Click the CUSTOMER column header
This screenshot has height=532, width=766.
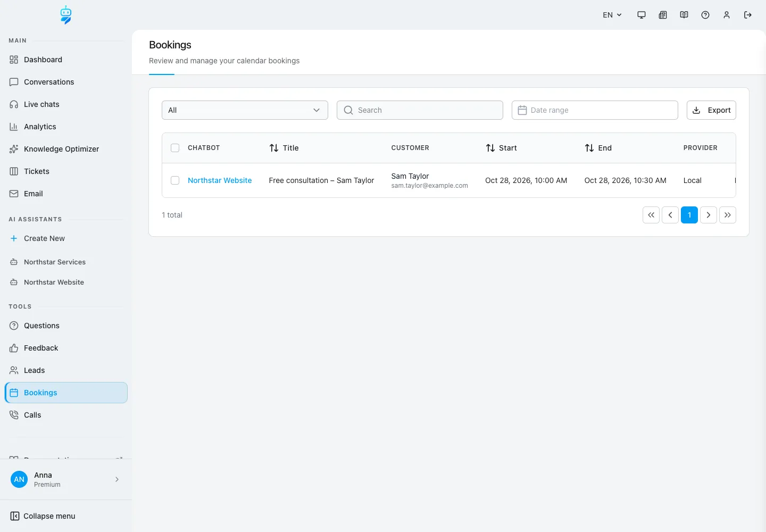coord(410,148)
